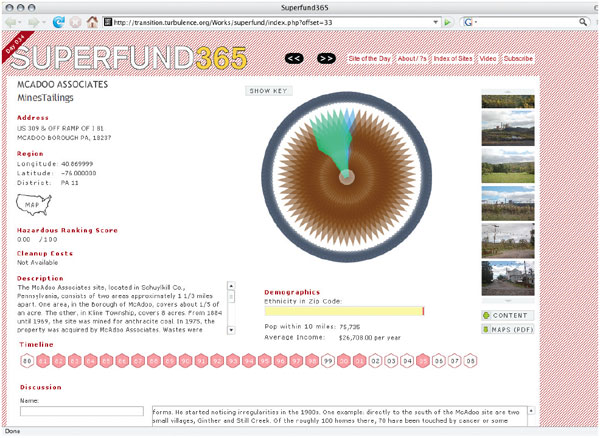Open the Index of Sites
This screenshot has height=438, width=600.
(453, 59)
